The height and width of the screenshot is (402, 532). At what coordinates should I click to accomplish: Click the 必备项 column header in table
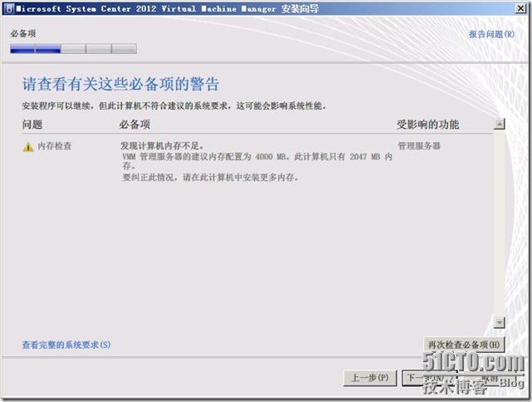click(134, 125)
